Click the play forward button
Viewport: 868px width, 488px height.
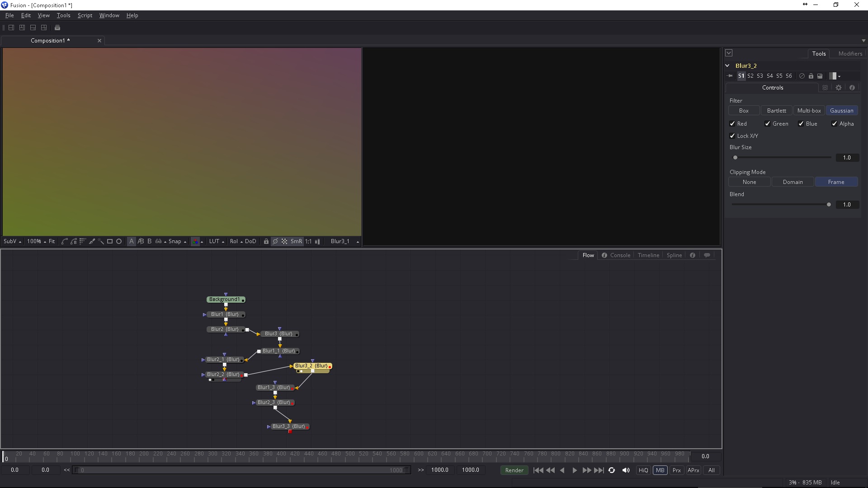coord(575,470)
